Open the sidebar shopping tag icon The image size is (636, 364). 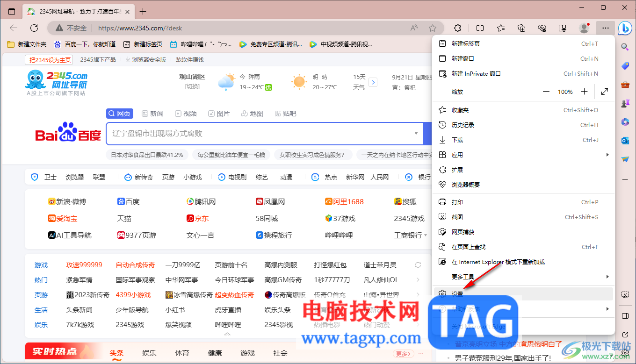(x=625, y=66)
